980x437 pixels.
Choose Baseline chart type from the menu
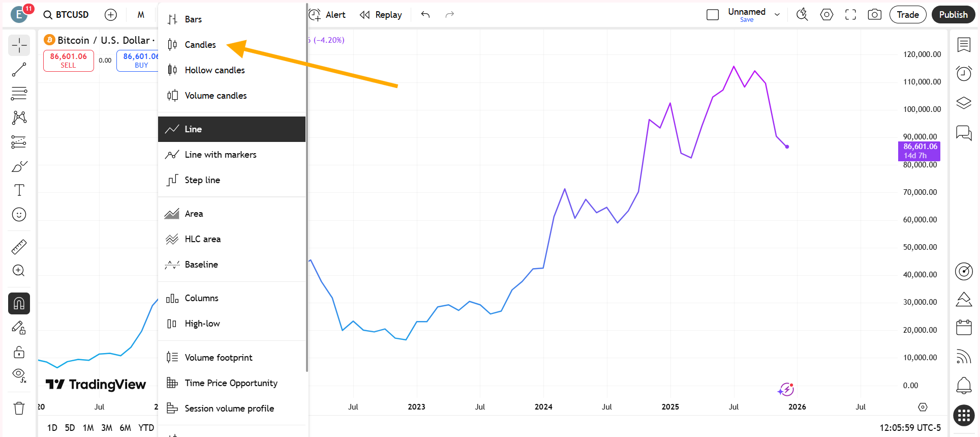[x=201, y=264]
